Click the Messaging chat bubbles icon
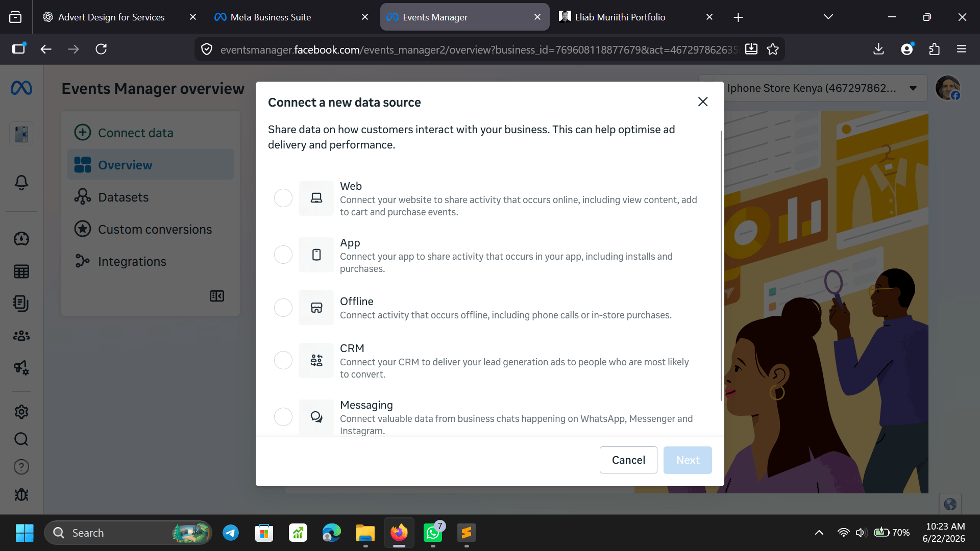Viewport: 980px width, 551px height. tap(316, 417)
